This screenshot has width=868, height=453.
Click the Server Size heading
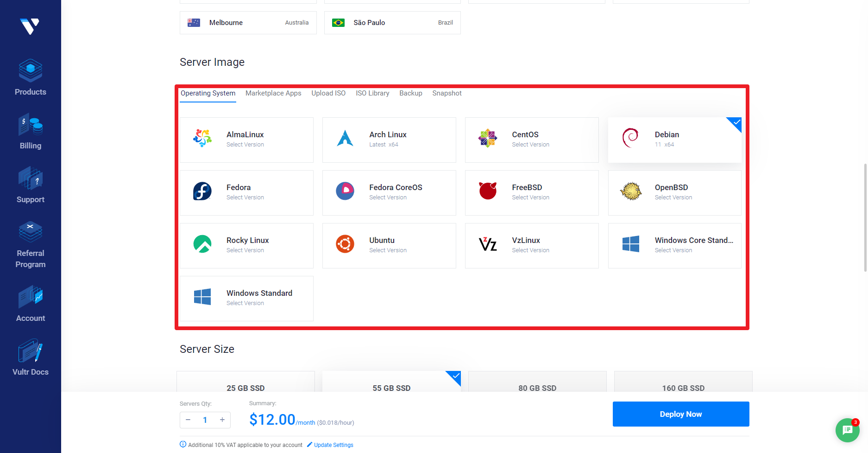coord(207,349)
